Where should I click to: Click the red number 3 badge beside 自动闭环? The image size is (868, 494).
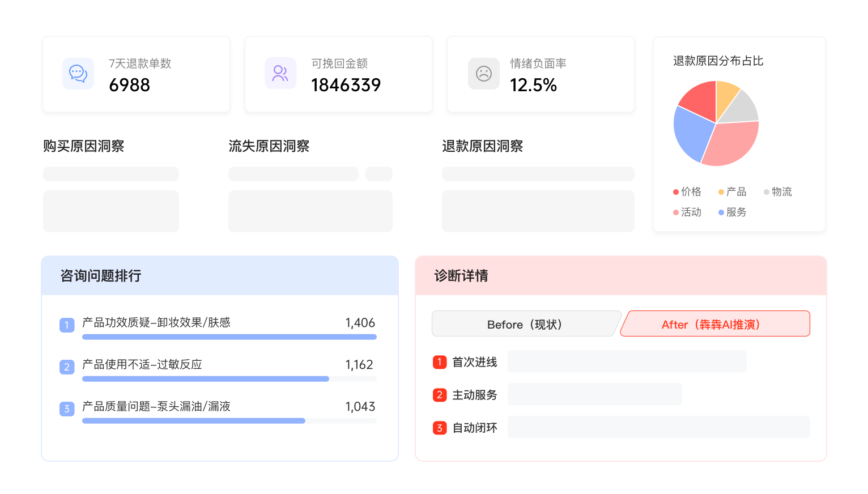tap(440, 428)
